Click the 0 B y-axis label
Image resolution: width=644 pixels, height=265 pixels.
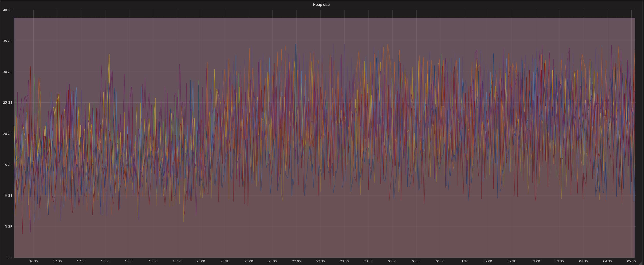(10, 258)
